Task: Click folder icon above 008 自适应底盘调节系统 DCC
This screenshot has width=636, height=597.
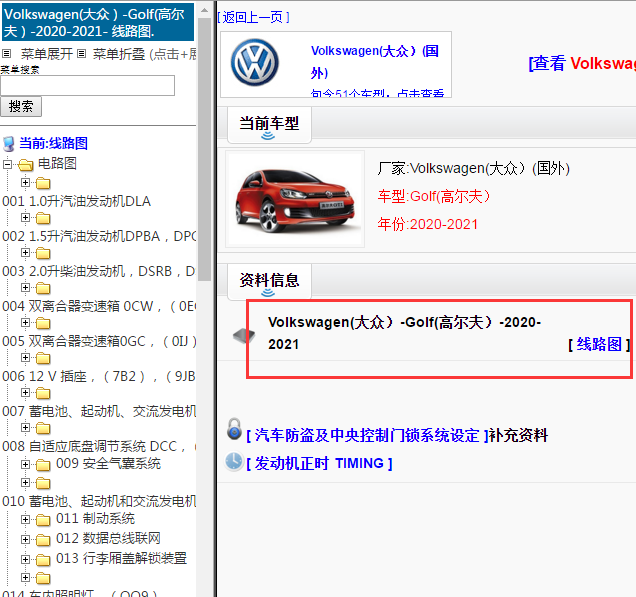Action: point(43,428)
